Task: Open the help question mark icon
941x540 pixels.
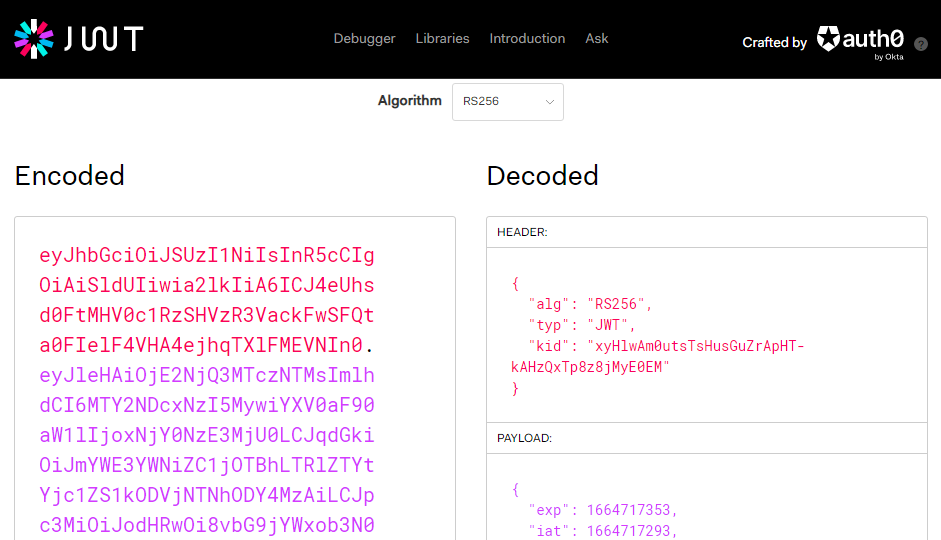Action: 920,44
